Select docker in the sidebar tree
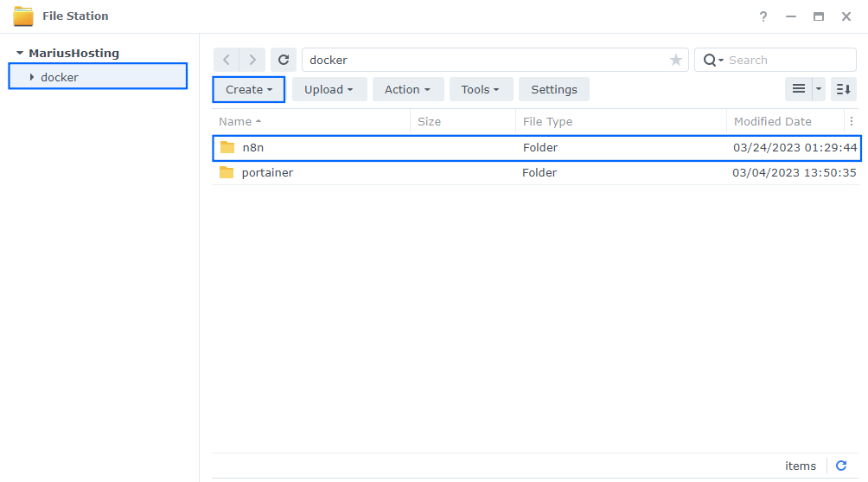This screenshot has height=482, width=868. point(98,76)
